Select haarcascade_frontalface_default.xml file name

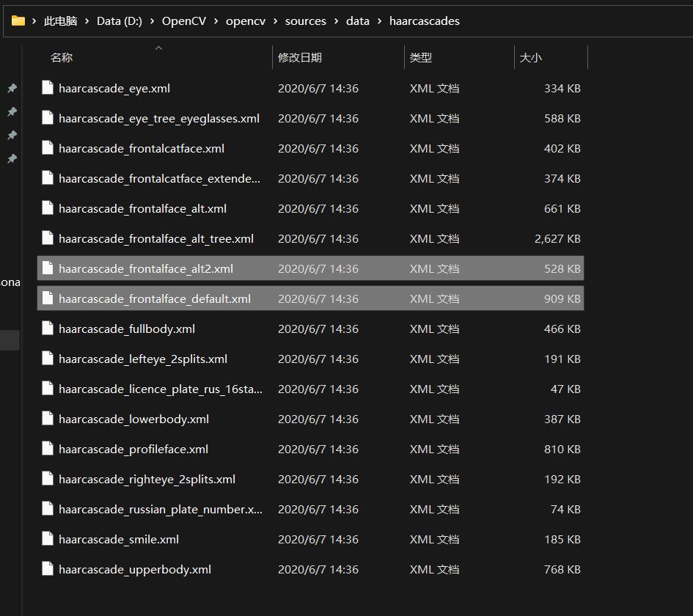pyautogui.click(x=155, y=298)
